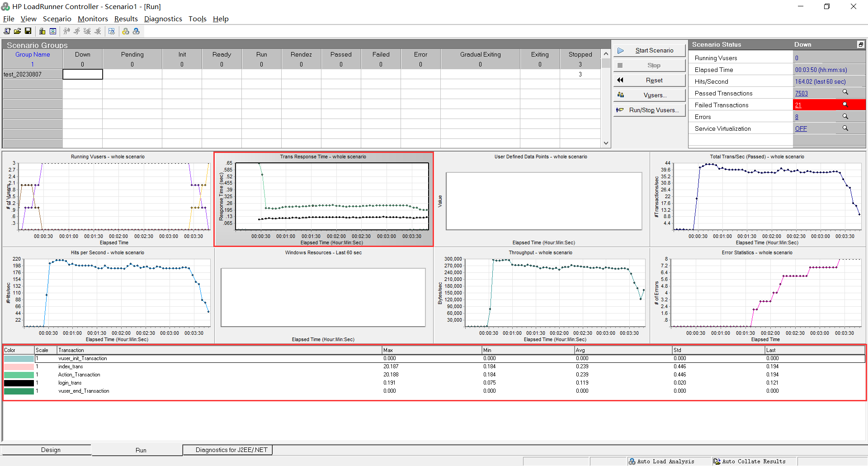Image resolution: width=868 pixels, height=466 pixels.
Task: Select the Error Statistics graph
Action: [758, 295]
